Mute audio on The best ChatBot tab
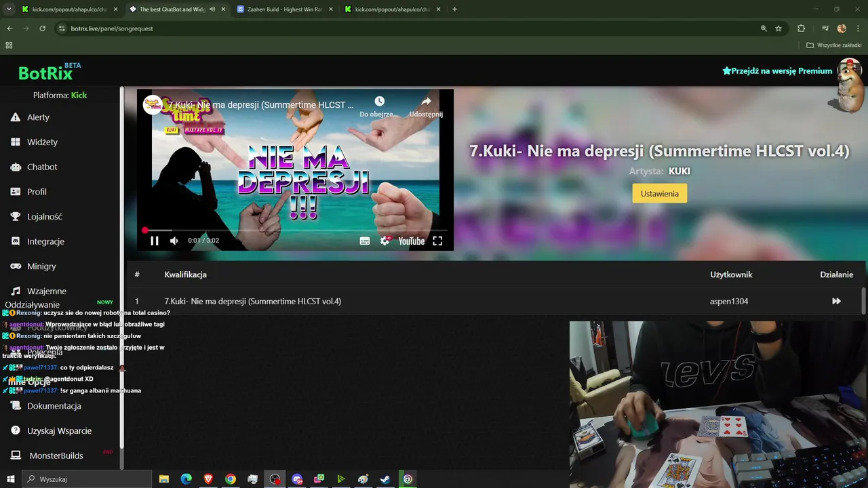Screen dimensions: 868x488 click(x=213, y=9)
